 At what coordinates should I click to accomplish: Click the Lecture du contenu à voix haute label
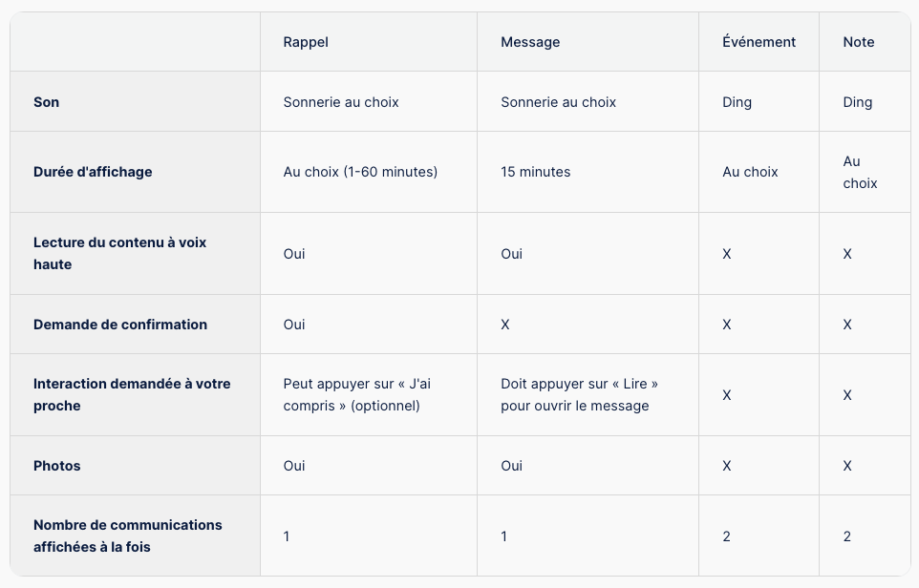[x=119, y=253]
